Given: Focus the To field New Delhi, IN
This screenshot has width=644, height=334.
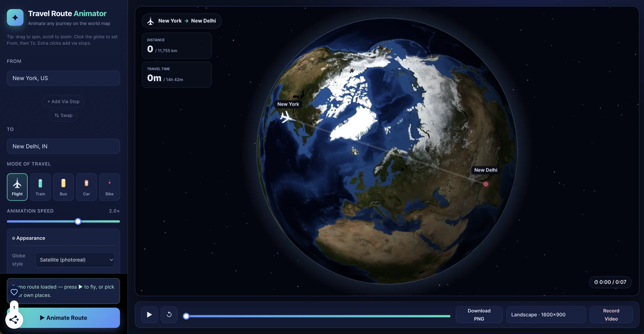Looking at the screenshot, I should point(63,146).
